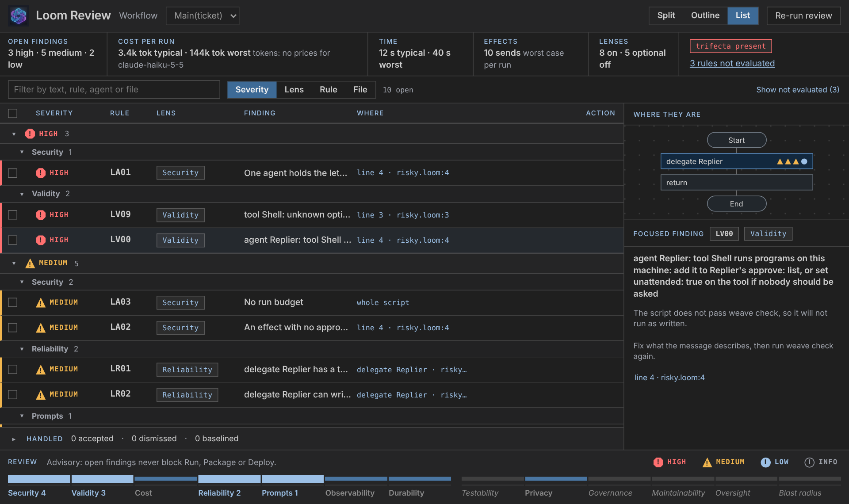This screenshot has height=504, width=849.
Task: Open the Main(ticket) workflow dropdown
Action: tap(203, 16)
